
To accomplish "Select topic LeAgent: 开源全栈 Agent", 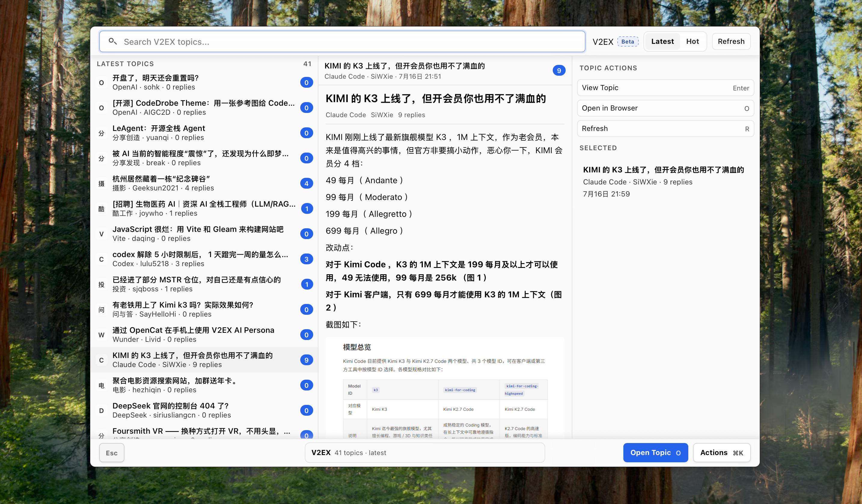I will coord(204,133).
